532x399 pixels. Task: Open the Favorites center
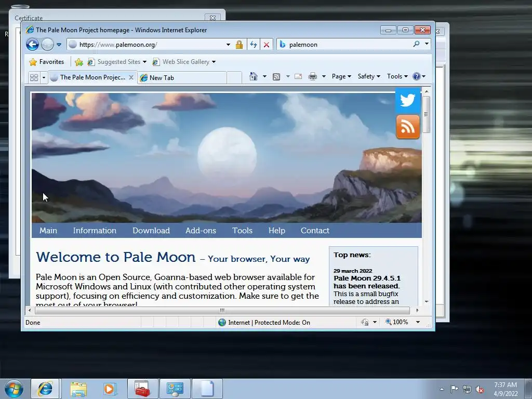pyautogui.click(x=46, y=62)
